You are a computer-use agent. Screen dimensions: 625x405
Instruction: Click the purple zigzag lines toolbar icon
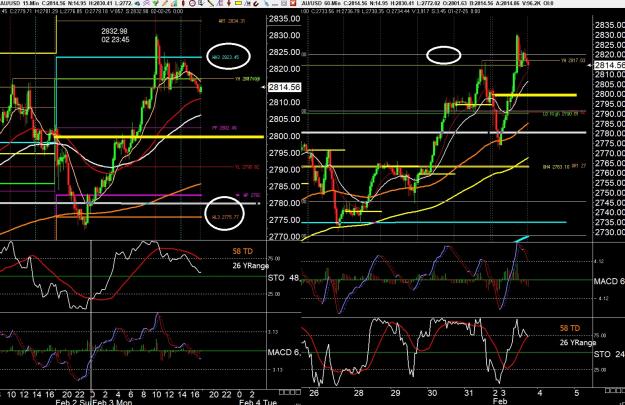click(x=146, y=3)
